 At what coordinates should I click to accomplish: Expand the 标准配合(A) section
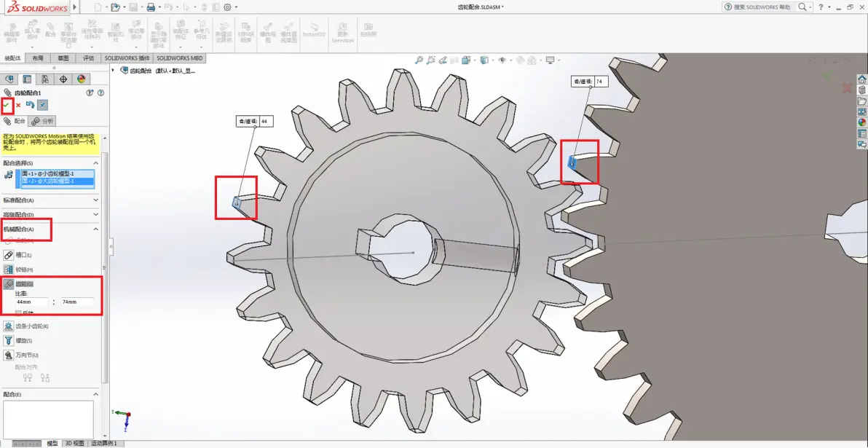click(96, 200)
